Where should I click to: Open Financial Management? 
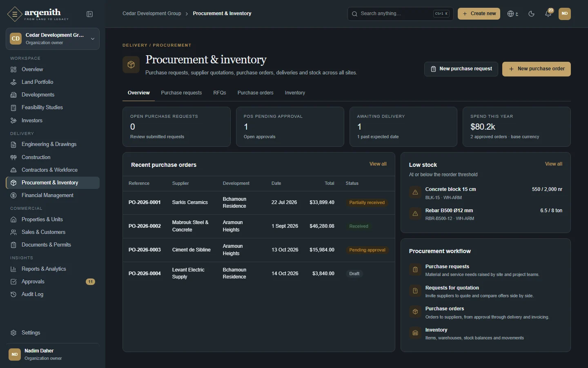click(x=53, y=195)
